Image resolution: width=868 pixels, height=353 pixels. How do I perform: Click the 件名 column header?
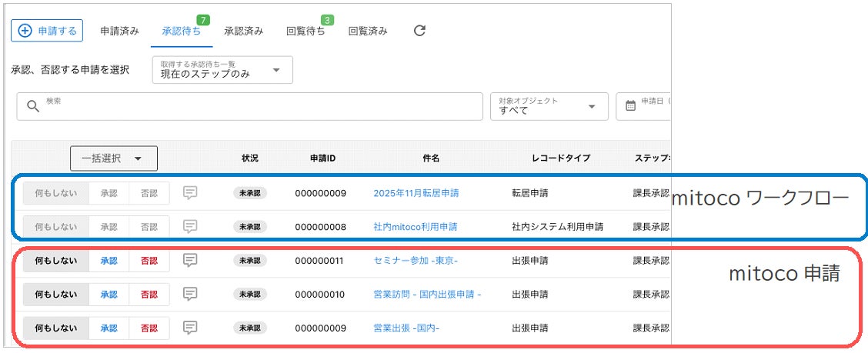click(x=431, y=158)
